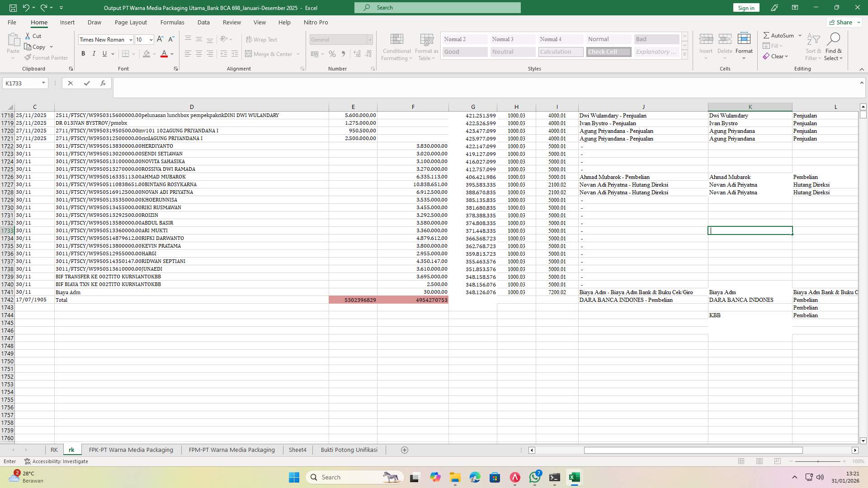Click the Wrap Text icon
Viewport: 868px width, 488px height.
click(262, 39)
